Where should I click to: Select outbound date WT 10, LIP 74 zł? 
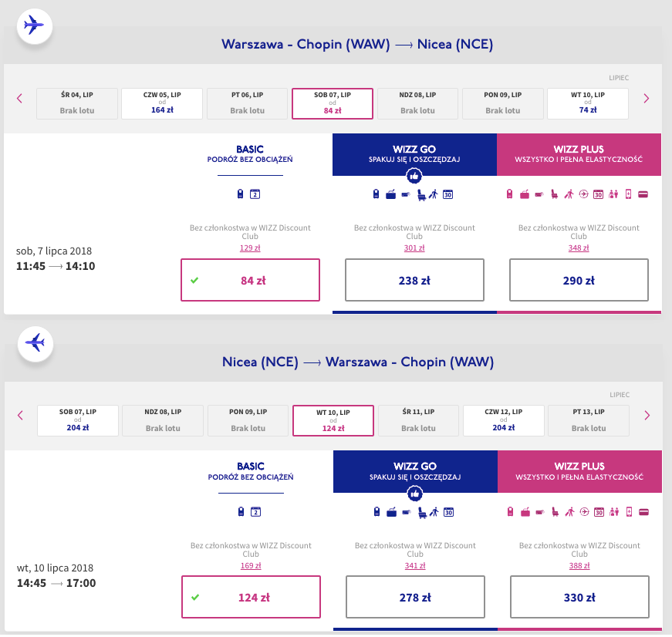pyautogui.click(x=588, y=103)
